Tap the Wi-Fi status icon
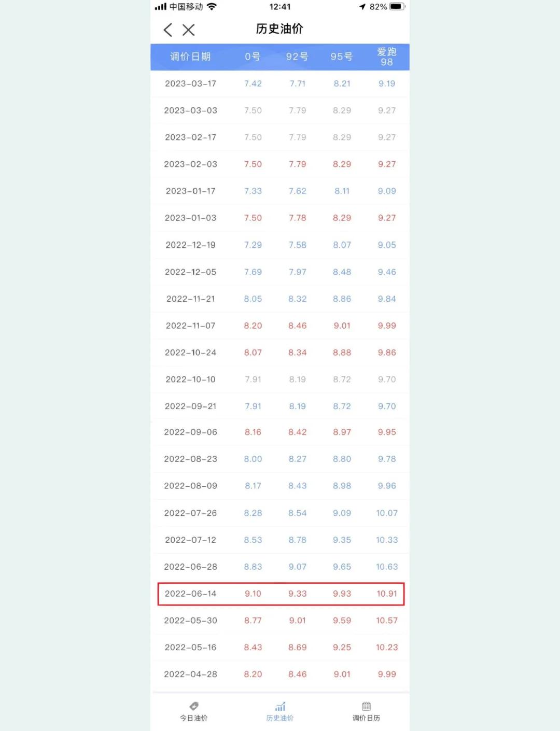This screenshot has height=731, width=560. [212, 7]
